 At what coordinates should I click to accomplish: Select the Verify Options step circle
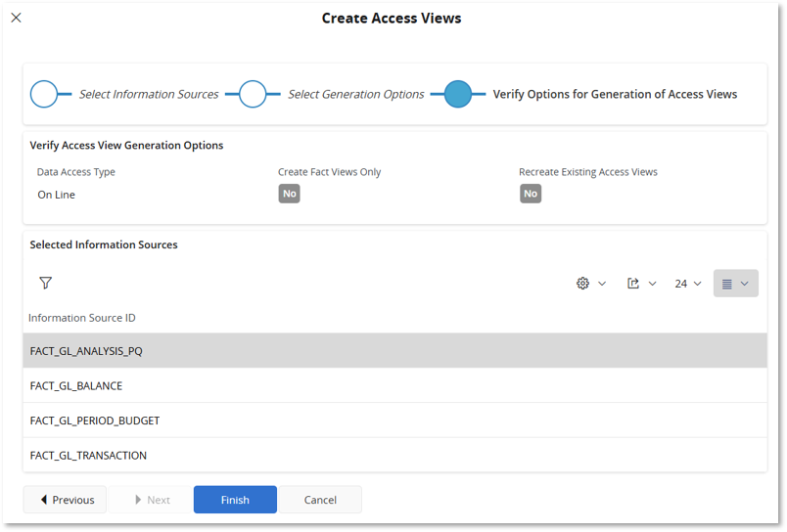(x=458, y=94)
